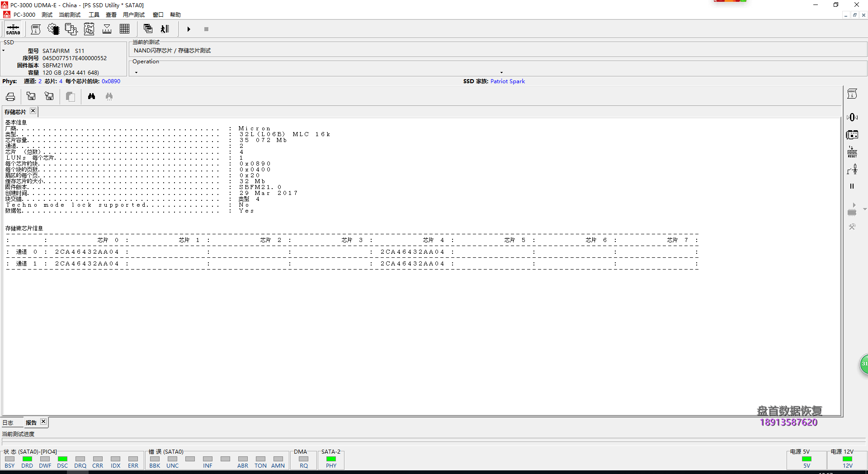Click the Patriot Spark SSD family link
The height and width of the screenshot is (474, 868).
[508, 81]
